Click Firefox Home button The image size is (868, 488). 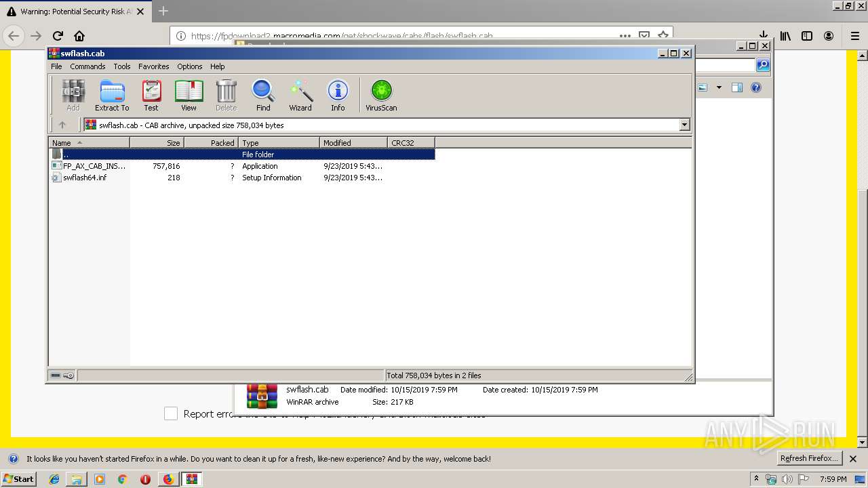coord(79,36)
